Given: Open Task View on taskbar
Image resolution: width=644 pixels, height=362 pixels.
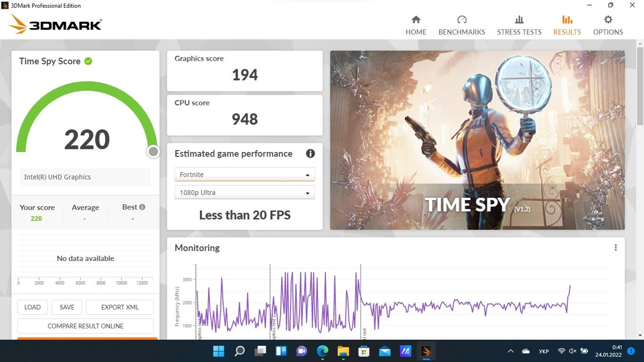Looking at the screenshot, I should click(260, 351).
